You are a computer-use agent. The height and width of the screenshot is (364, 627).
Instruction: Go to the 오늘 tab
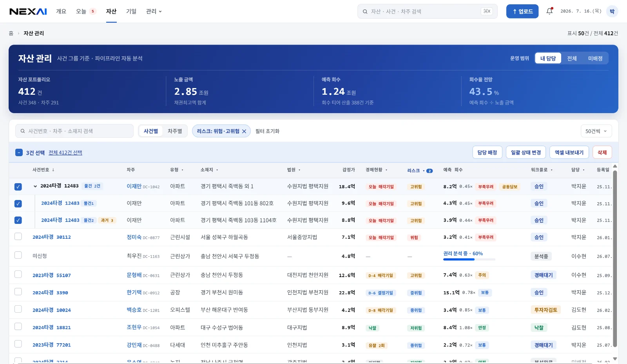click(81, 11)
